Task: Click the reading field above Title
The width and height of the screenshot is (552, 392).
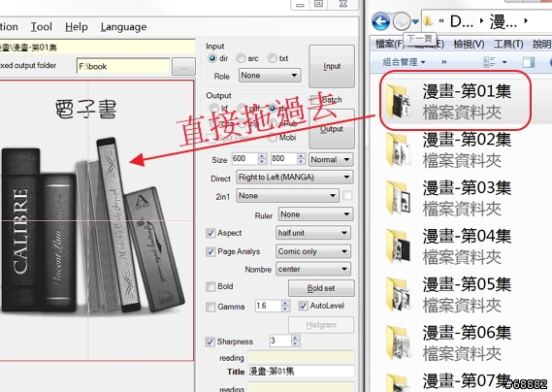Action: pyautogui.click(x=301, y=357)
